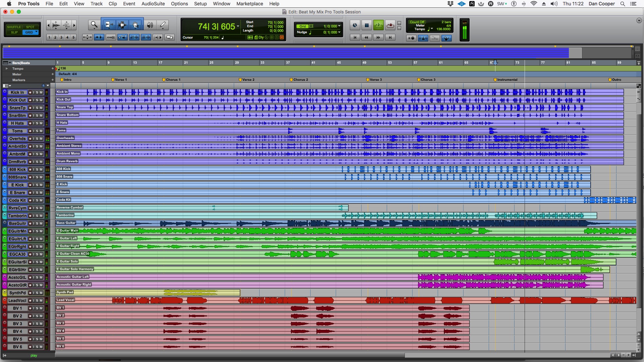The image size is (644, 362).
Task: Toggle Insertion Follows Playback icon
Action: pyautogui.click(x=158, y=37)
